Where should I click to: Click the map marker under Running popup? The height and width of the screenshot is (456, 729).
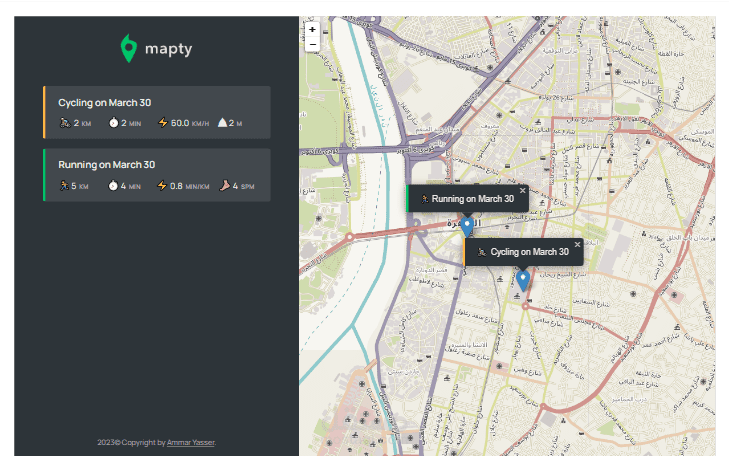(x=467, y=226)
